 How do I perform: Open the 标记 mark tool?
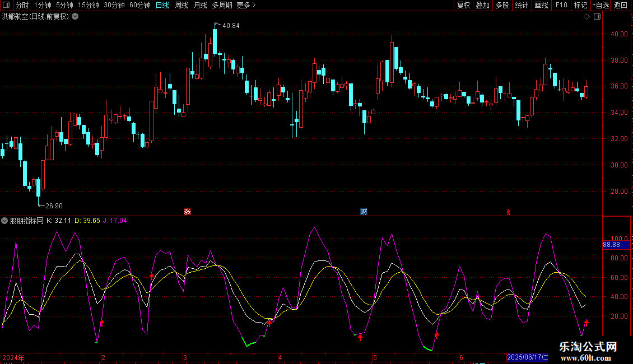(580, 5)
